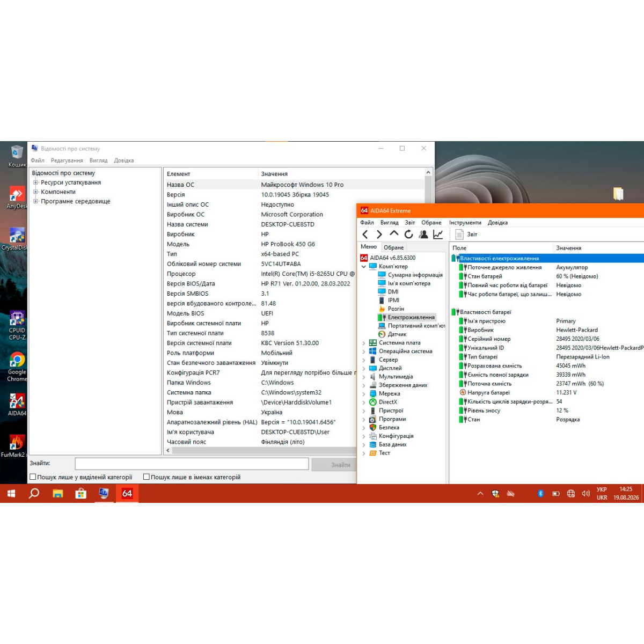Screen dimensions: 644x644
Task: Open the Звіт menu in AIDA64 menu bar
Action: pos(410,223)
